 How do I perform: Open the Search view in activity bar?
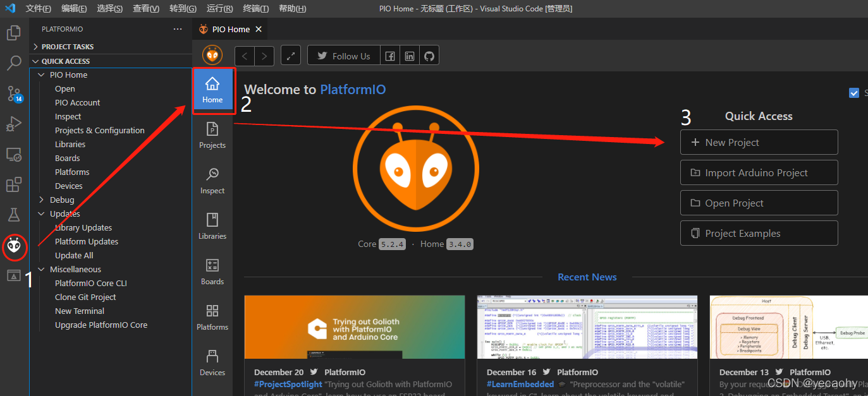click(14, 63)
